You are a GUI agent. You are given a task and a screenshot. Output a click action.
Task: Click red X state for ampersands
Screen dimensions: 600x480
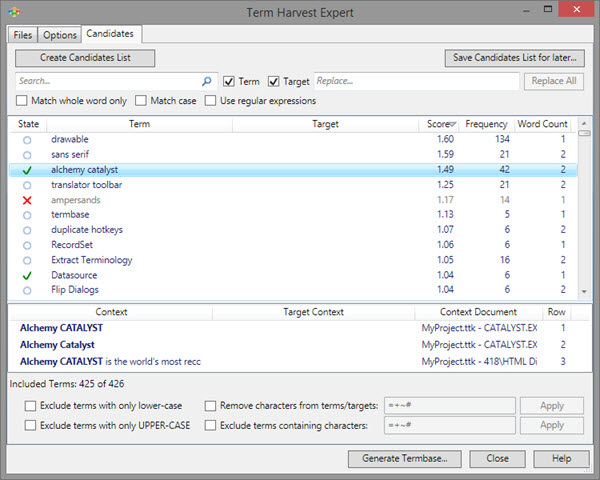click(x=27, y=200)
